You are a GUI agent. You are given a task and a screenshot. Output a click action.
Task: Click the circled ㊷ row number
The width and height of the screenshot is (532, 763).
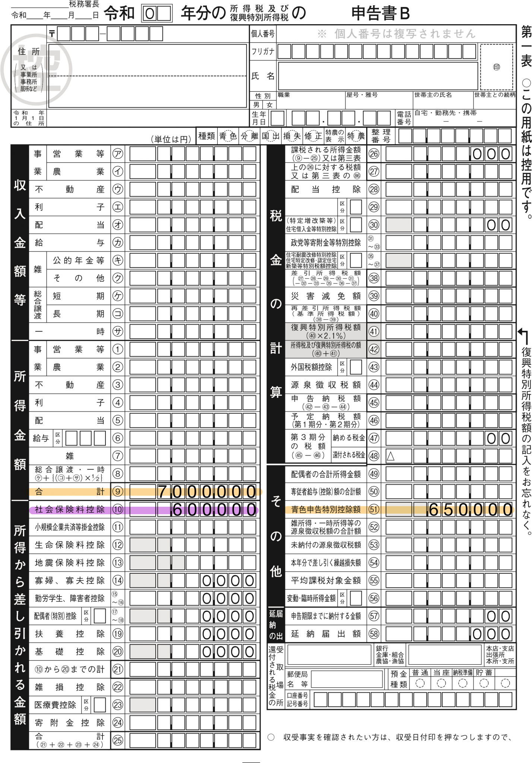click(374, 349)
